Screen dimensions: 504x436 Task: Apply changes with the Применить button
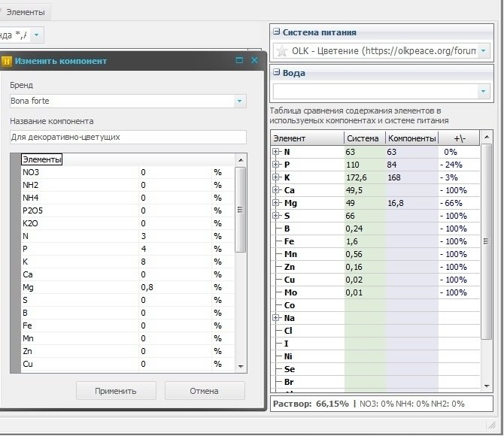pyautogui.click(x=116, y=391)
